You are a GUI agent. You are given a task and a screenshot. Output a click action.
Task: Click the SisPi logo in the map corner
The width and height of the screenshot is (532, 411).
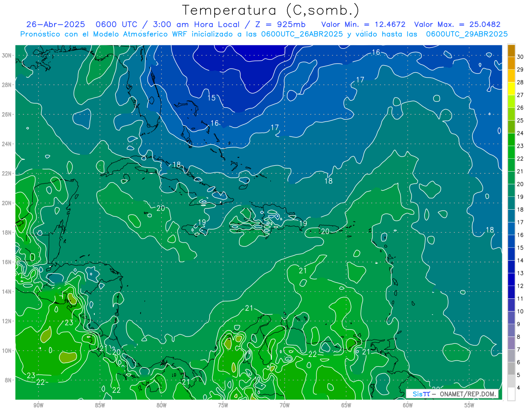[421, 394]
